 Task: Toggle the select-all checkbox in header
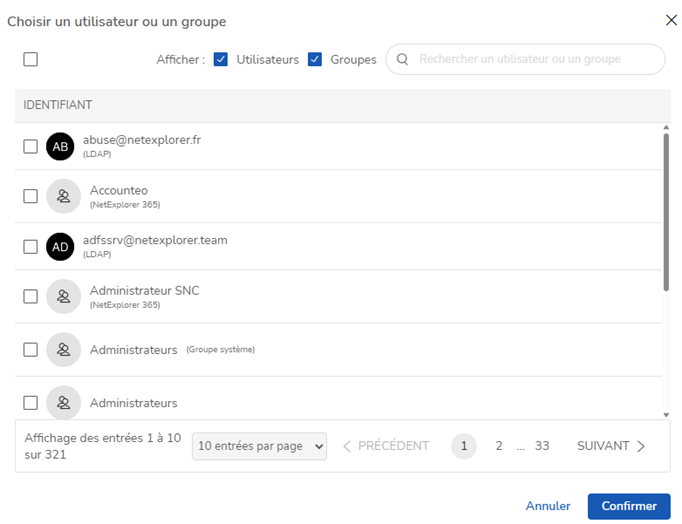31,59
